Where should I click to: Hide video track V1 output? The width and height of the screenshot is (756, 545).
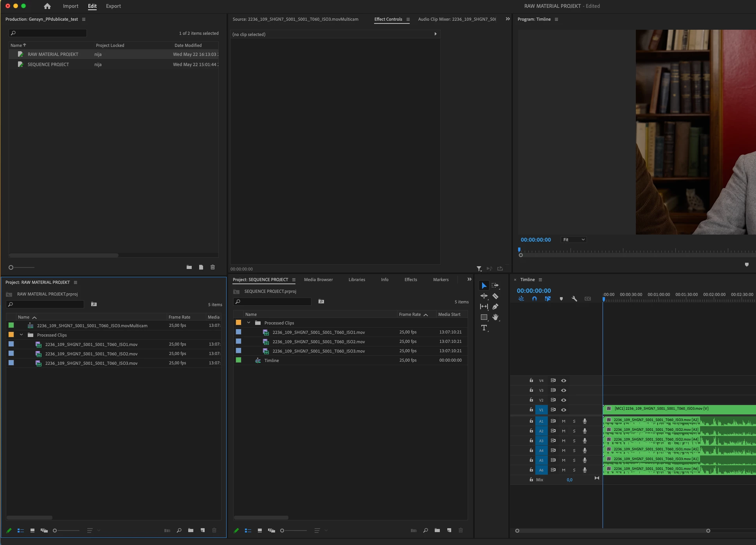click(x=563, y=410)
